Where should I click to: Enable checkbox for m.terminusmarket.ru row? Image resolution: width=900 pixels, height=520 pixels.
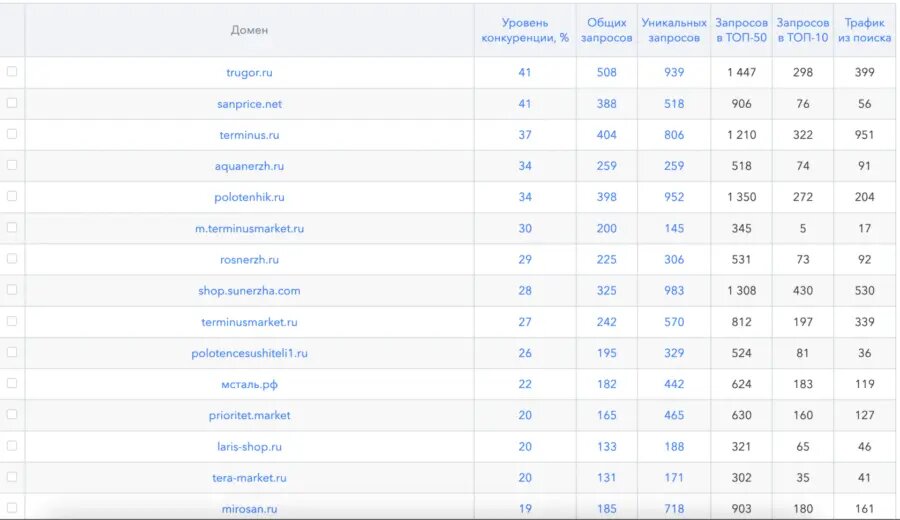click(x=11, y=227)
